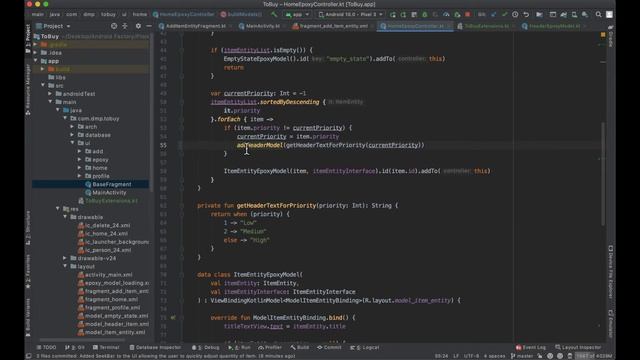Viewport: 640px width, 360px height.
Task: Open Emulator side panel tab
Action: point(611,324)
